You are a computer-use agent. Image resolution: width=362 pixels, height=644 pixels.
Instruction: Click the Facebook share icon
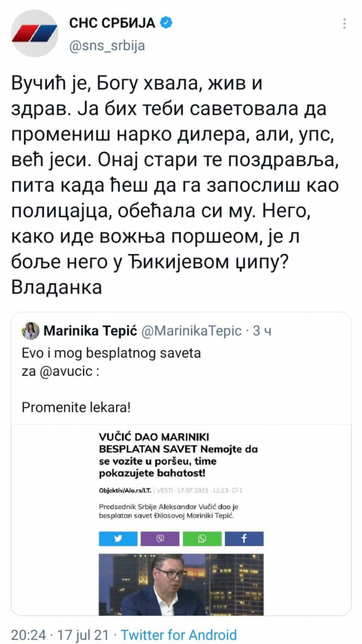pyautogui.click(x=244, y=538)
